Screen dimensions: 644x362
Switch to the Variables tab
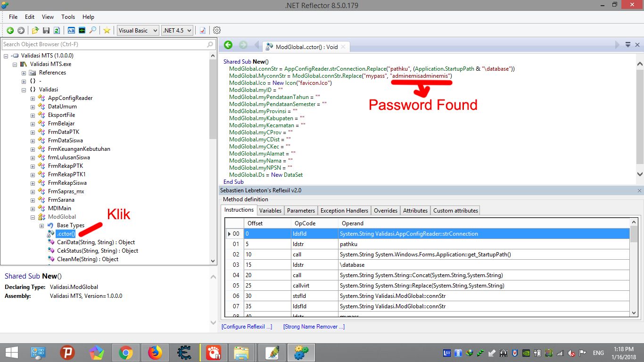click(271, 211)
